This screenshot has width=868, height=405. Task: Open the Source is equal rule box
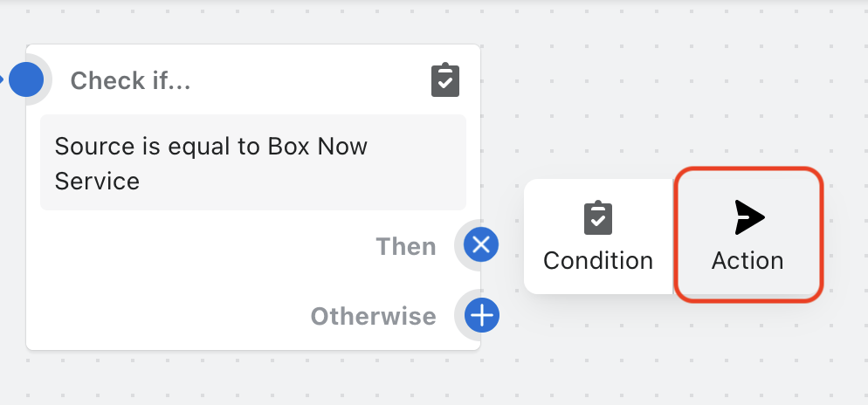(253, 162)
